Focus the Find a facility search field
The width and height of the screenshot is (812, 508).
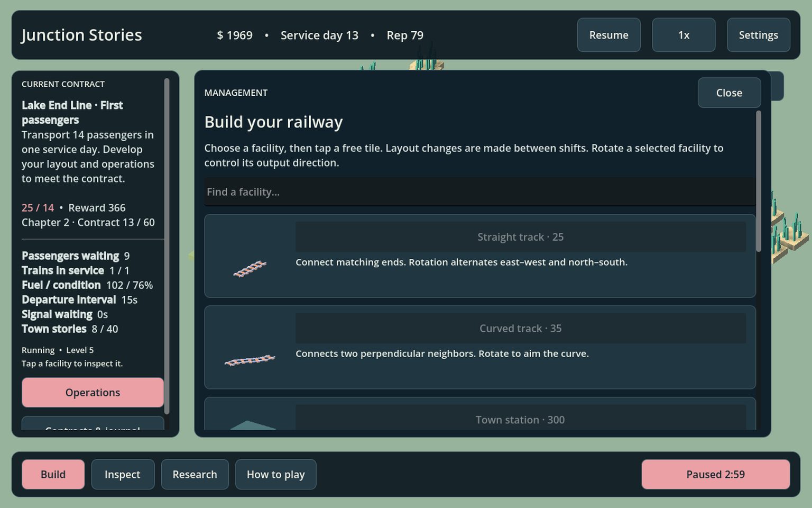click(x=480, y=192)
